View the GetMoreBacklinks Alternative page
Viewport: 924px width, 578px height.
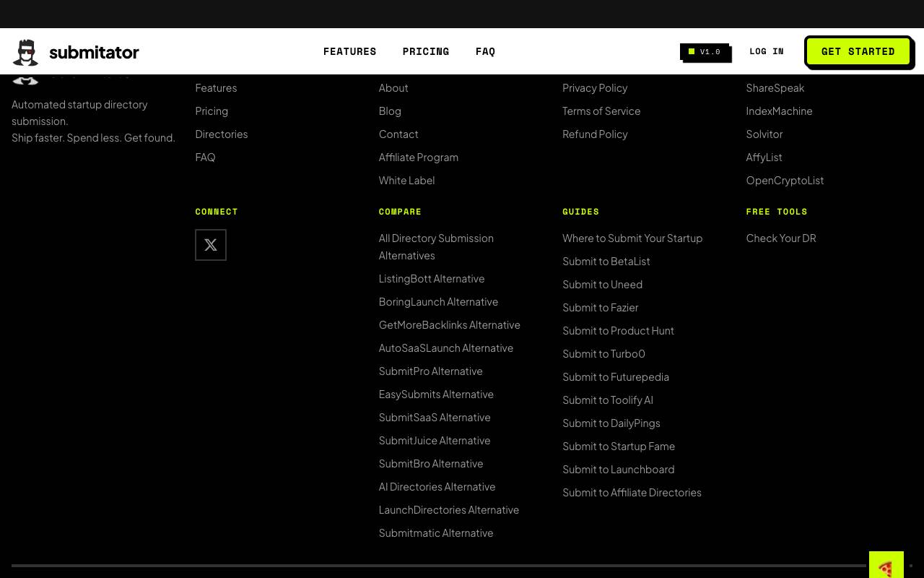click(x=450, y=324)
